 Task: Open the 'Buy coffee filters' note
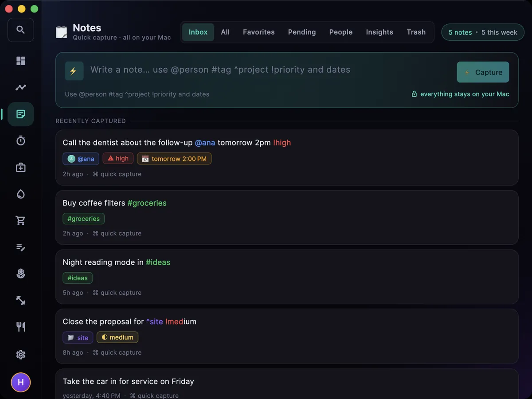[x=287, y=217]
